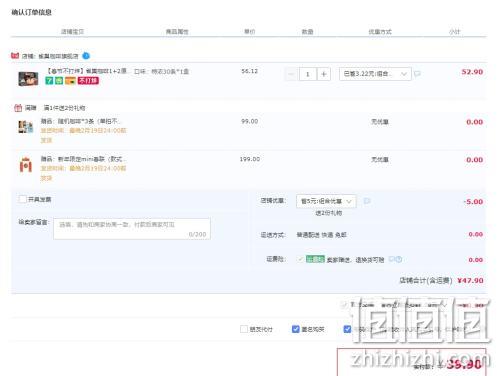
Task: Click the '普通配送 快递 免邮' shipping text
Action: tap(321, 235)
